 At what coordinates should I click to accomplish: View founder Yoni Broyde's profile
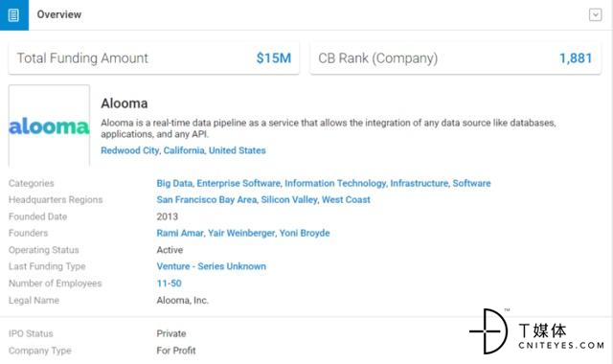[305, 233]
